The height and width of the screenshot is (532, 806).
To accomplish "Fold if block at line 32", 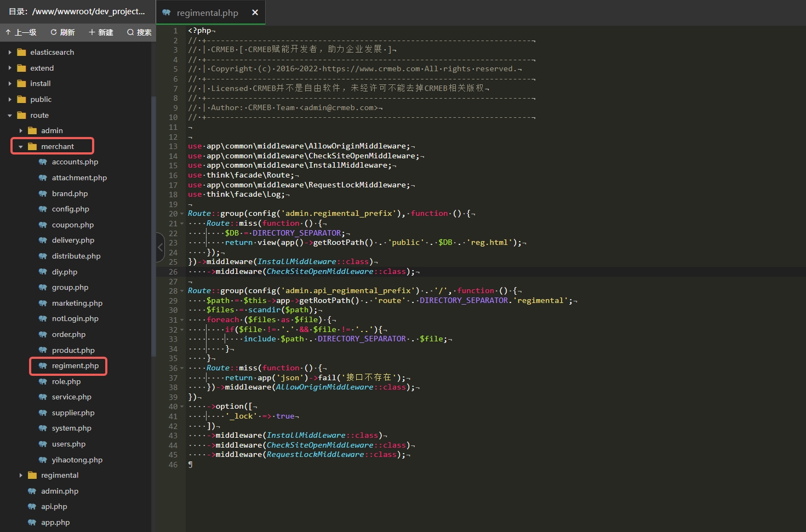I will (x=182, y=330).
